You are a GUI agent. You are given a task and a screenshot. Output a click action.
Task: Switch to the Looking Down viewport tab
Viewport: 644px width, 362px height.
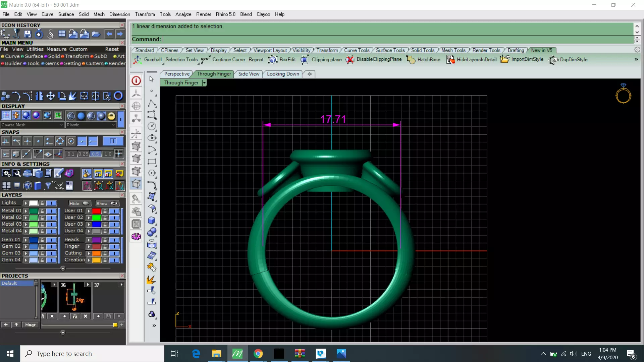coord(283,74)
